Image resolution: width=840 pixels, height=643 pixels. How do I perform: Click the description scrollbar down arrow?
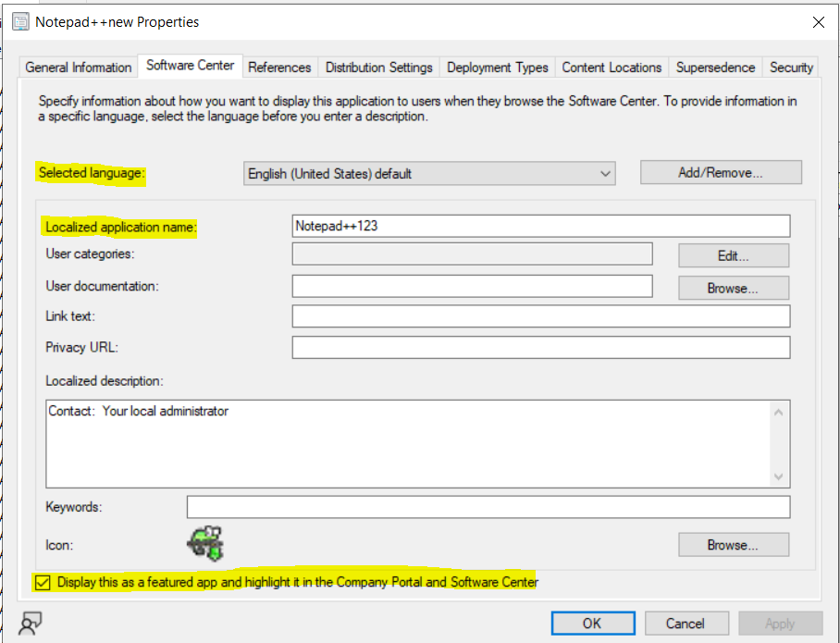(779, 476)
